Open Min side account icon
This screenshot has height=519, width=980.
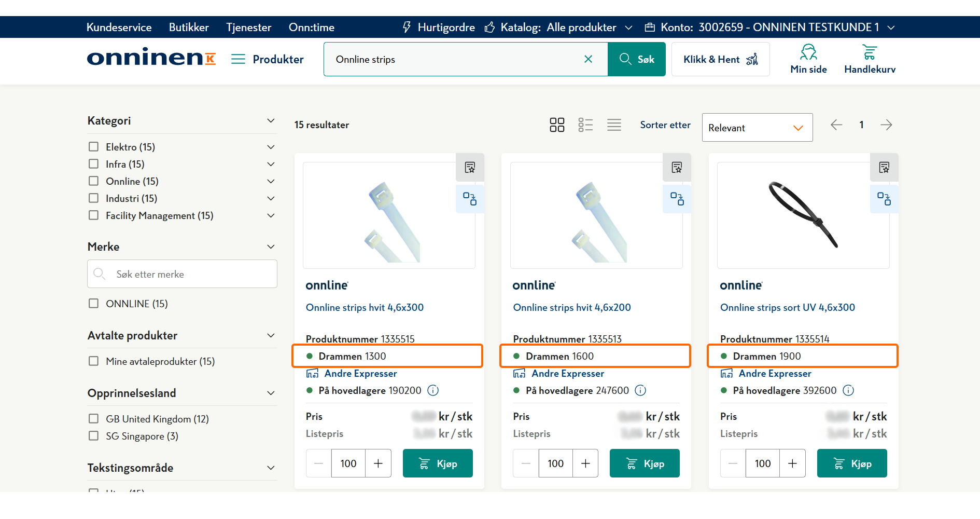pyautogui.click(x=808, y=59)
